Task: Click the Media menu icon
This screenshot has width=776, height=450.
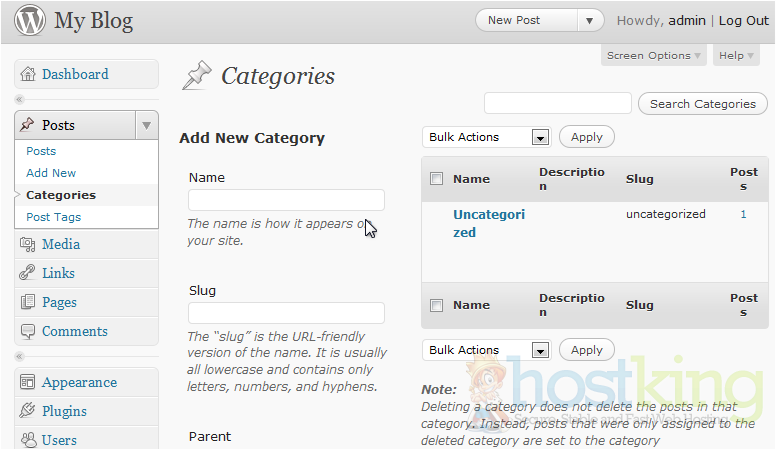Action: tap(28, 244)
